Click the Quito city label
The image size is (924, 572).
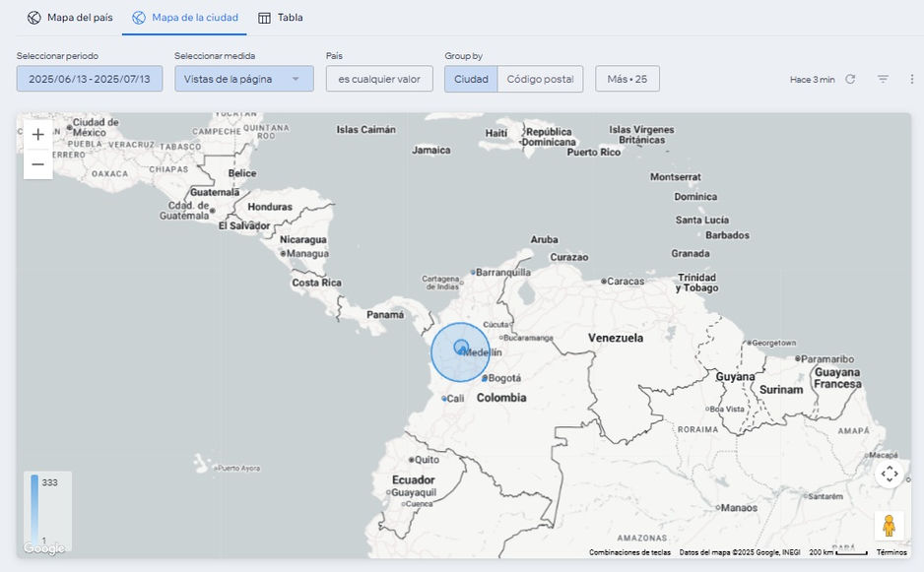pyautogui.click(x=427, y=460)
